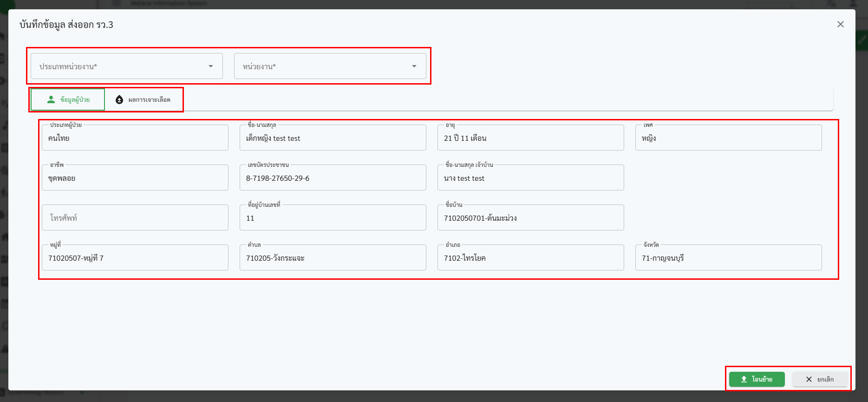868x402 pixels.
Task: Focus the ชื่อ-นามสกุล เจ้าบ้าน field
Action: tap(530, 178)
